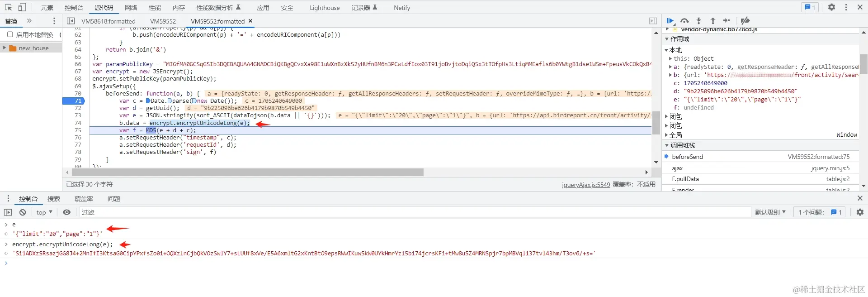Open the 问题 Issues drawer tab
The width and height of the screenshot is (868, 297).
point(114,199)
